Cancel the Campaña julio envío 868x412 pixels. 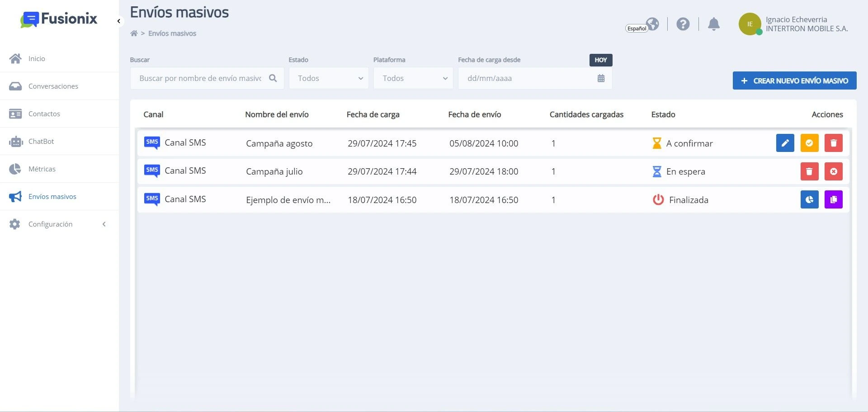(x=833, y=171)
